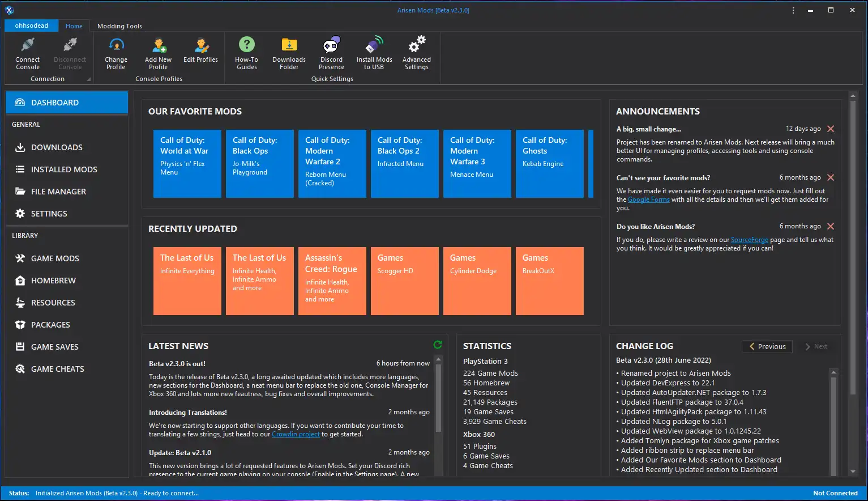Open the SourceForge link

click(x=749, y=240)
